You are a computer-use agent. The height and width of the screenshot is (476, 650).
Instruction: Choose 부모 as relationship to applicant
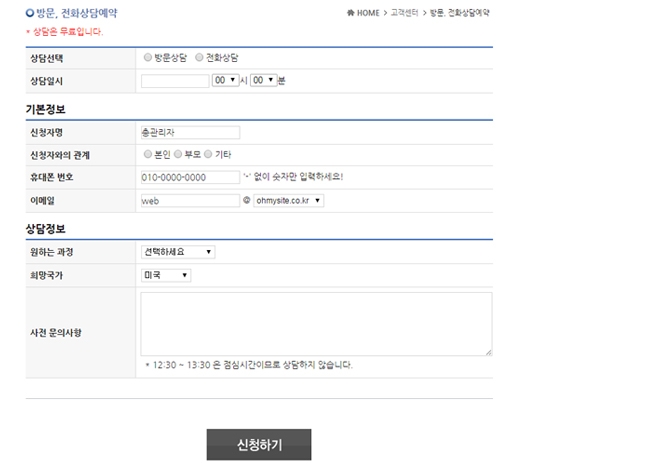click(178, 154)
